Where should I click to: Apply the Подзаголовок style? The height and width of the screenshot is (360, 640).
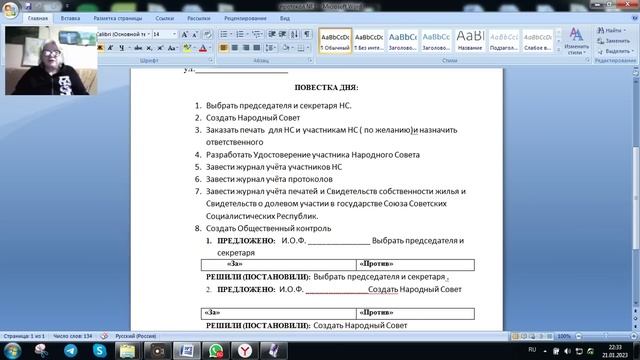(x=504, y=41)
